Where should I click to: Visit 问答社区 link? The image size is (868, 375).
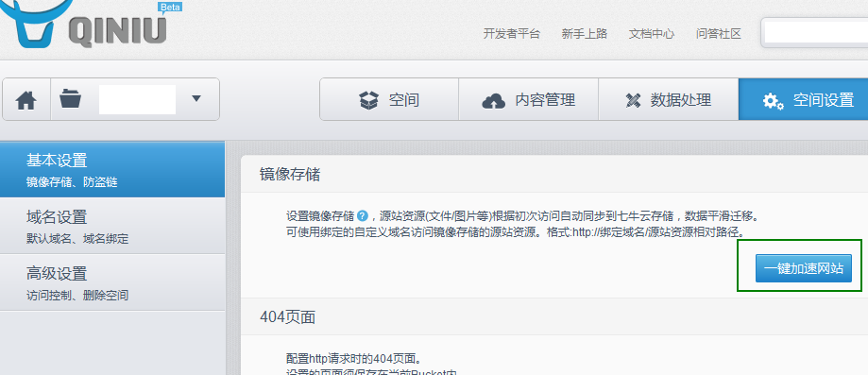(719, 34)
